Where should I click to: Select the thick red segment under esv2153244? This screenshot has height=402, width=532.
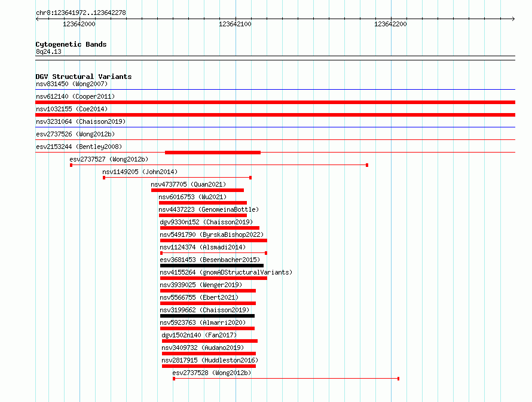click(x=213, y=153)
